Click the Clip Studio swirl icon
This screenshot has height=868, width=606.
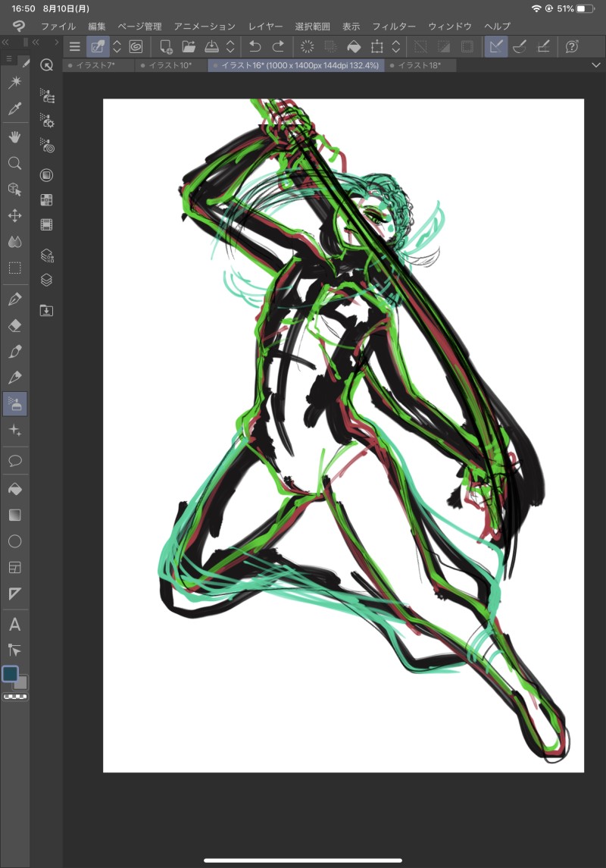coord(136,46)
